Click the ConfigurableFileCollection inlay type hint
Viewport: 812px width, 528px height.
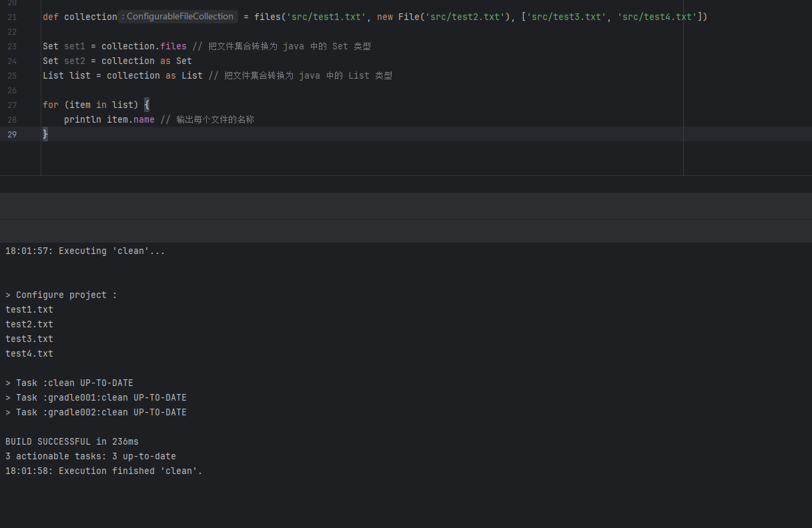click(178, 17)
